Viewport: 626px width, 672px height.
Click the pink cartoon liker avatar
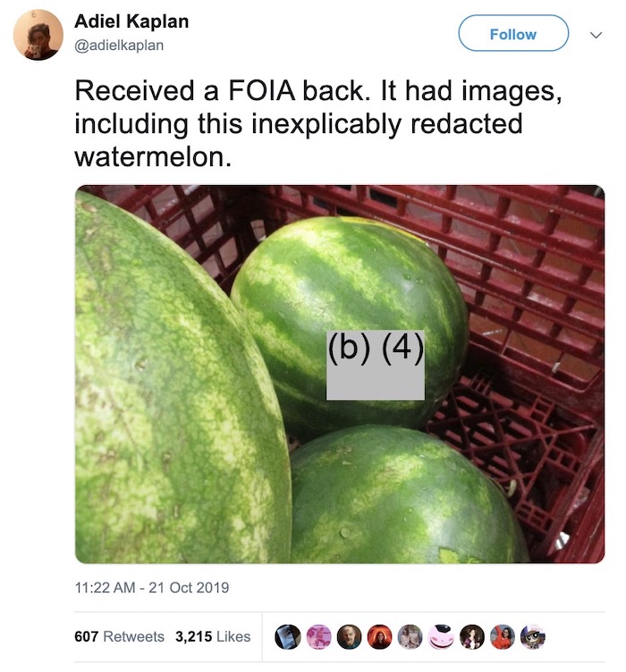(x=318, y=637)
